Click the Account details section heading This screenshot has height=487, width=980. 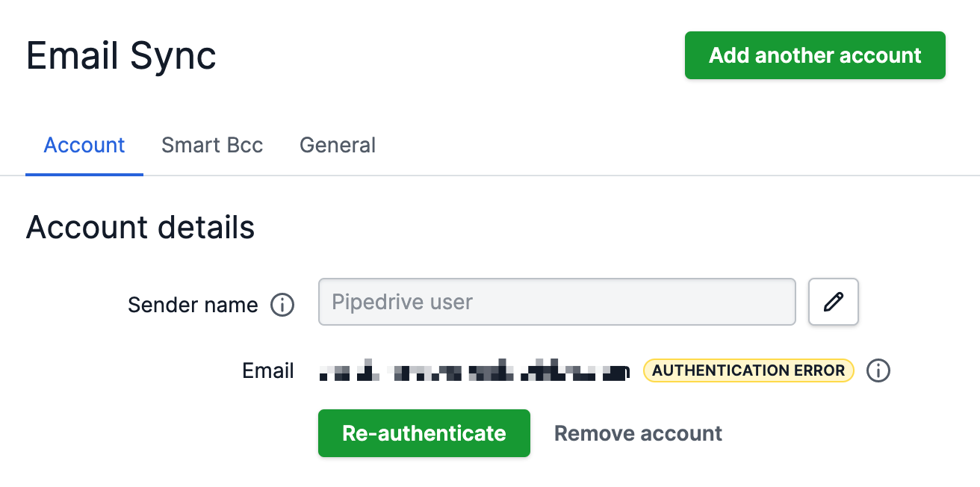140,228
